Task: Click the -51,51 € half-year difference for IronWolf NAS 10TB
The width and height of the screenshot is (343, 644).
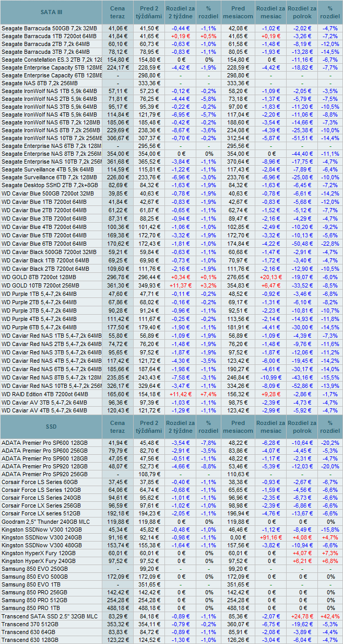Action: pos(302,139)
